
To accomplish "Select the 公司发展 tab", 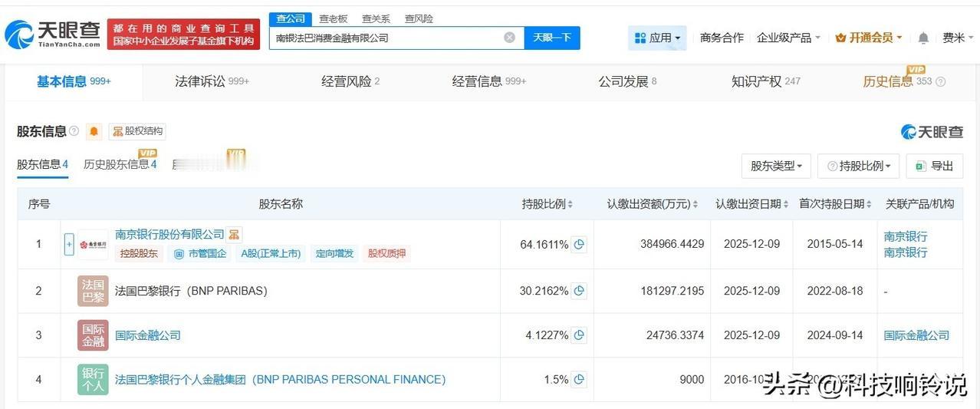I will [627, 81].
